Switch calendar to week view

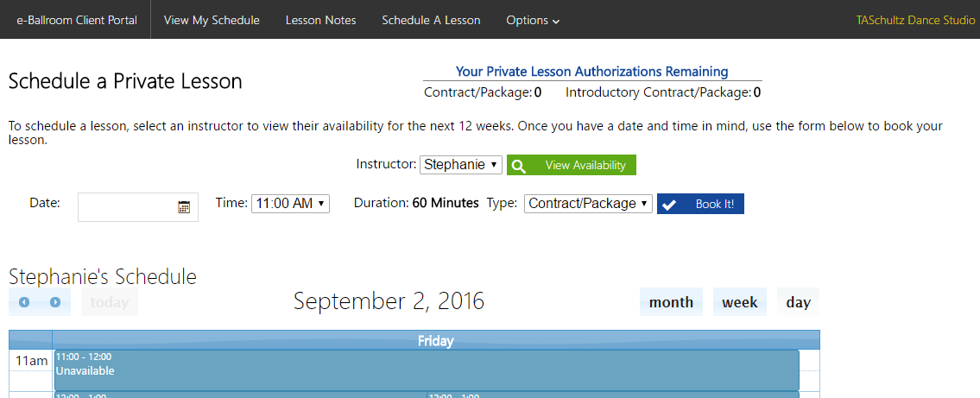(740, 302)
